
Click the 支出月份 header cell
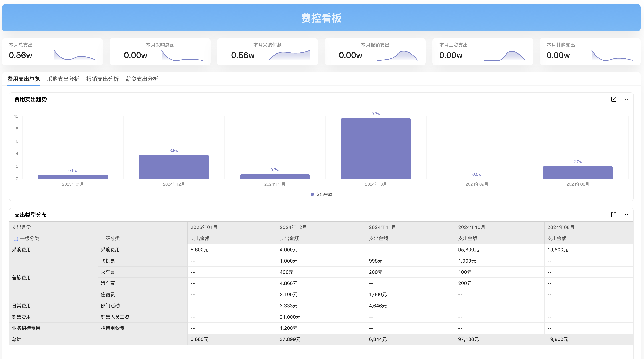[98, 227]
